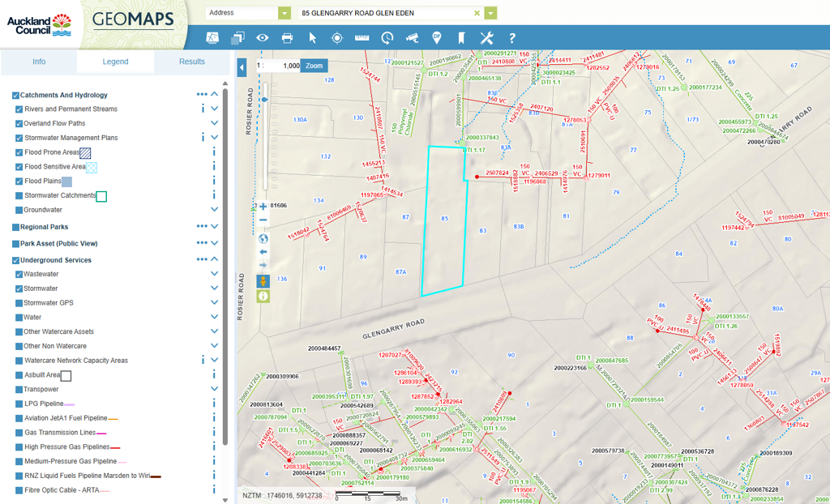Click the help question mark icon
Viewport: 830px width, 504px height.
(511, 37)
